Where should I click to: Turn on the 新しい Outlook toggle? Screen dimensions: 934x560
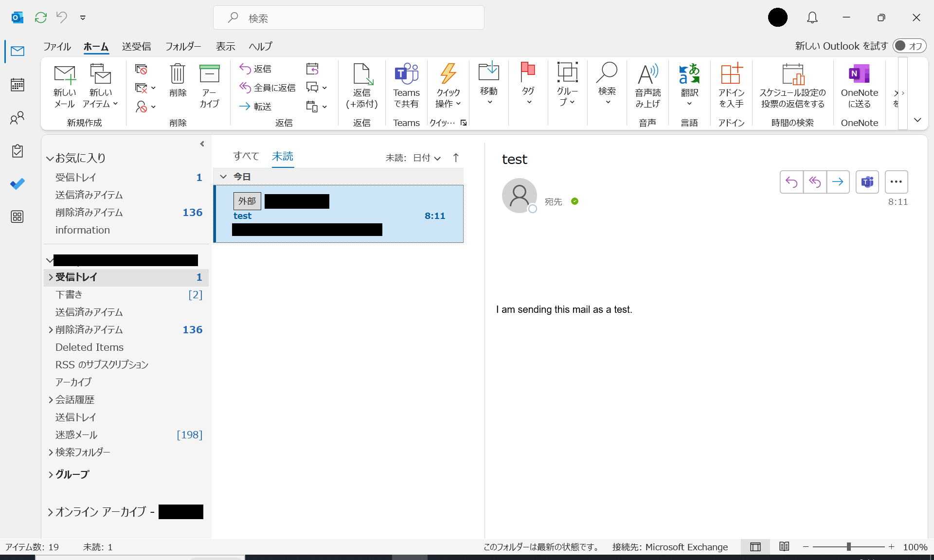tap(909, 46)
